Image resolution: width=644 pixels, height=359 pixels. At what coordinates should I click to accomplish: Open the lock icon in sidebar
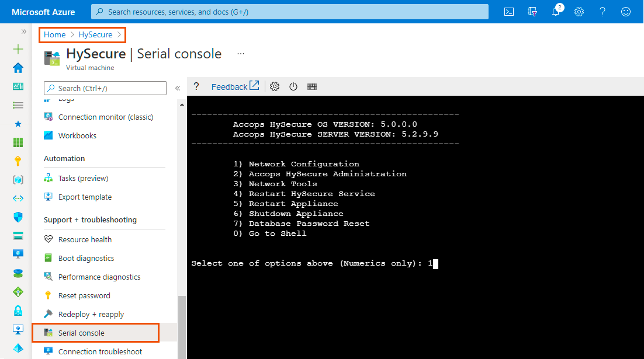click(18, 311)
